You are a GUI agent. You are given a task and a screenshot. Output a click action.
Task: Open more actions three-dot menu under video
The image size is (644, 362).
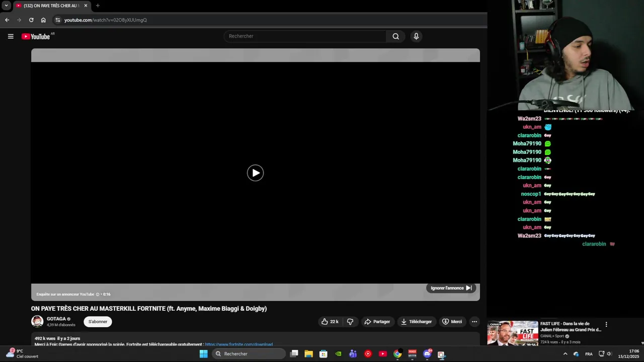474,322
